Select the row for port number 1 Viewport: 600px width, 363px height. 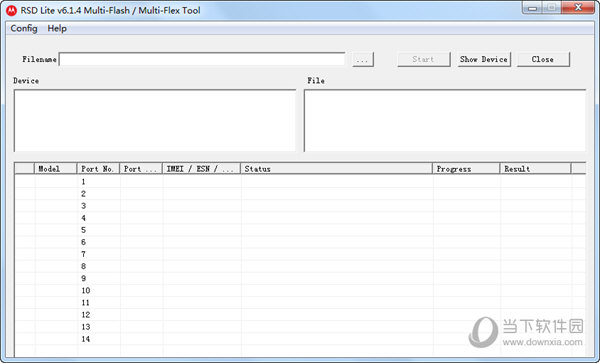click(300, 182)
